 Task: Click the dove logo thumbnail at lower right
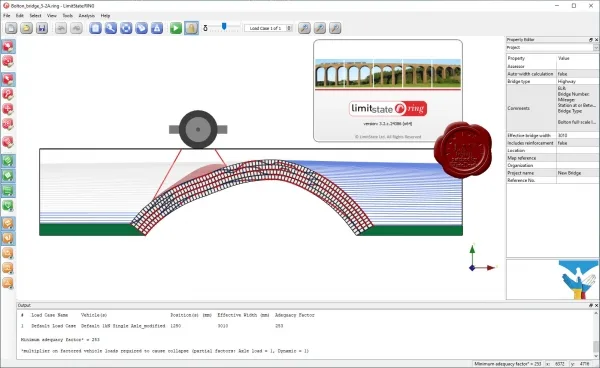(x=578, y=280)
